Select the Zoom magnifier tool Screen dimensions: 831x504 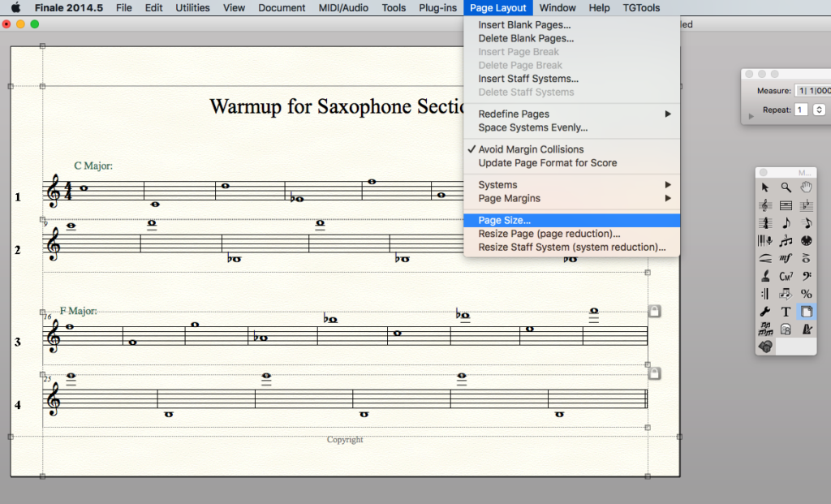[x=786, y=187]
